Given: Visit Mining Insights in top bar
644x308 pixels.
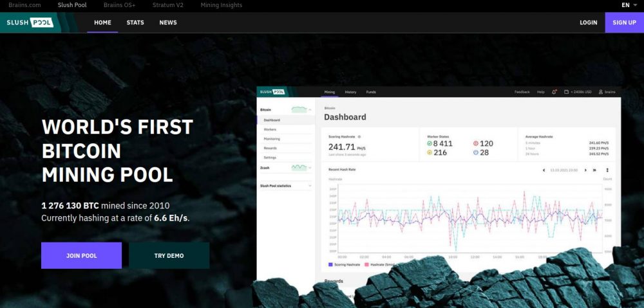Looking at the screenshot, I should click(222, 5).
